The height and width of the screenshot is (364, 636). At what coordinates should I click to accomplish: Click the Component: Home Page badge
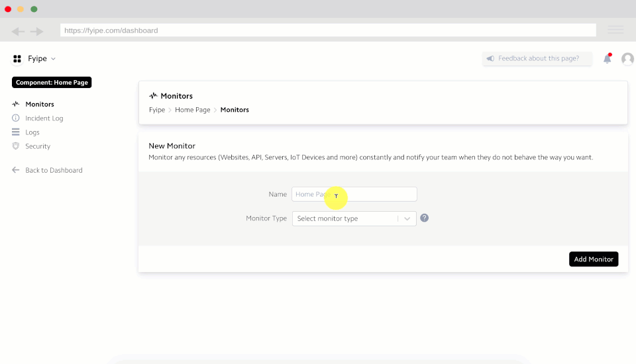click(x=52, y=82)
